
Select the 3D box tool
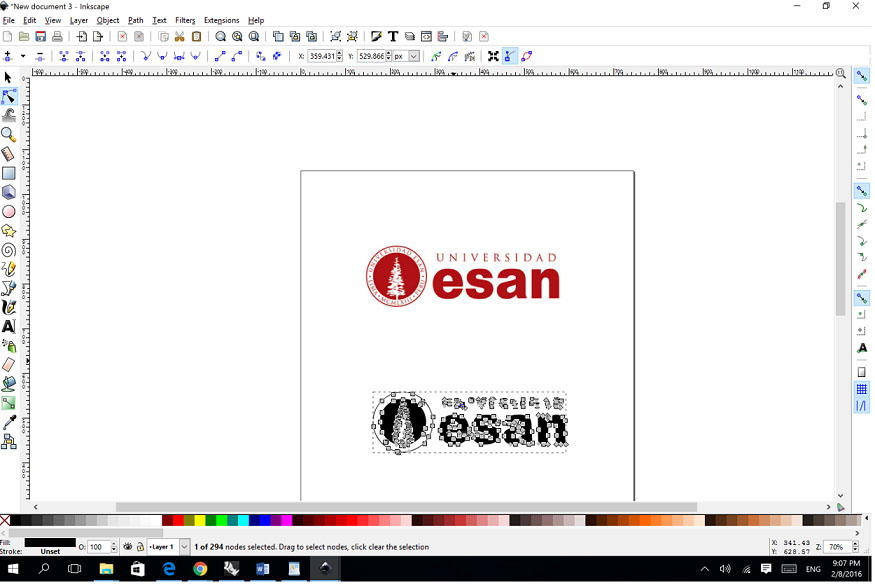pos(8,193)
